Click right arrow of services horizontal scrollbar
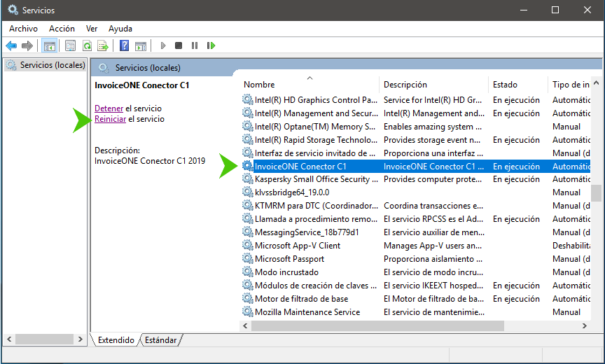Image resolution: width=605 pixels, height=364 pixels. point(585,325)
